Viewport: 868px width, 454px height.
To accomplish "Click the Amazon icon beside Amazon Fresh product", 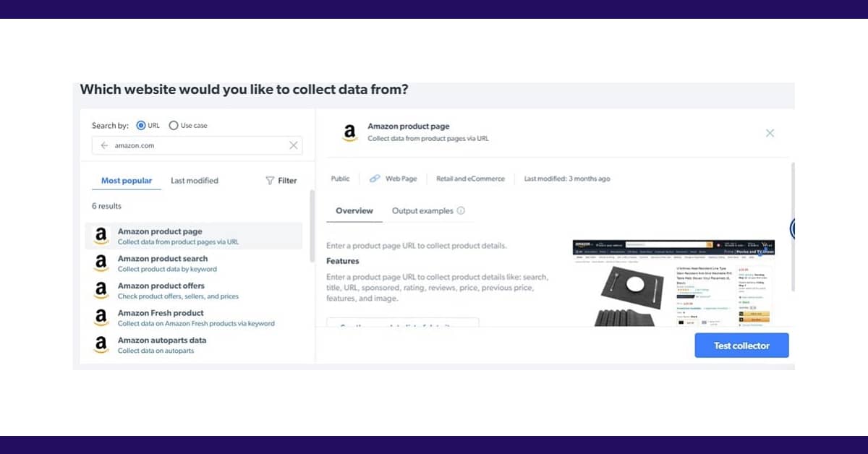I will [x=101, y=318].
